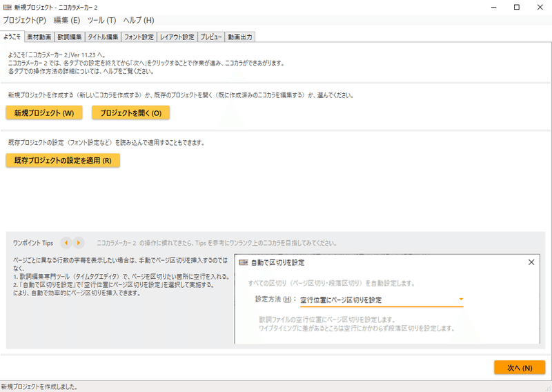Open the ツール (T) menu

click(x=101, y=20)
